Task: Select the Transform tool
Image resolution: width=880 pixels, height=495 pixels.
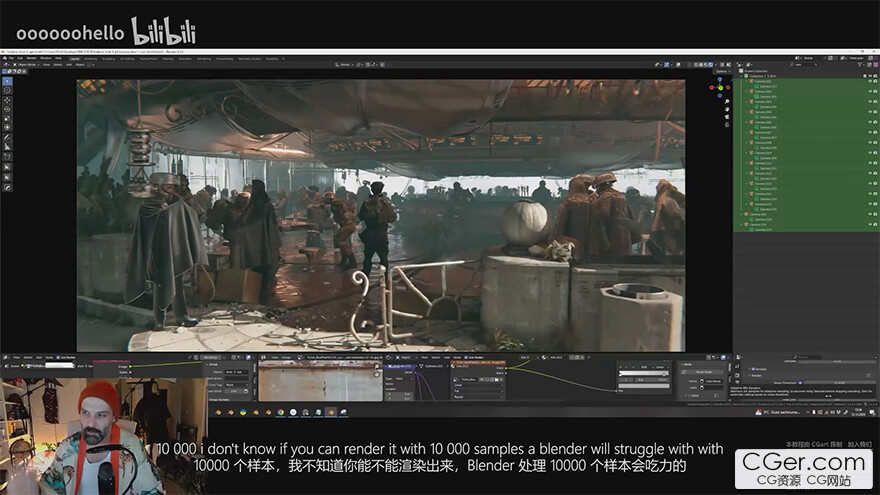Action: point(7,127)
